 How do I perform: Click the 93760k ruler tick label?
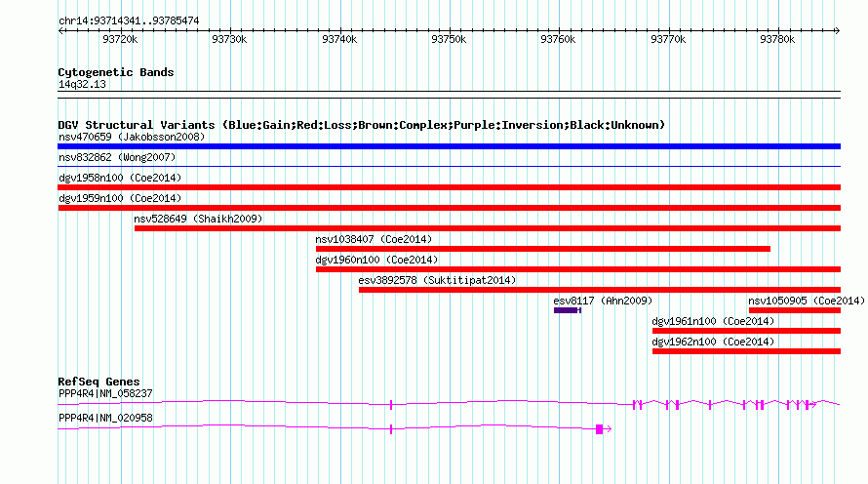point(558,39)
